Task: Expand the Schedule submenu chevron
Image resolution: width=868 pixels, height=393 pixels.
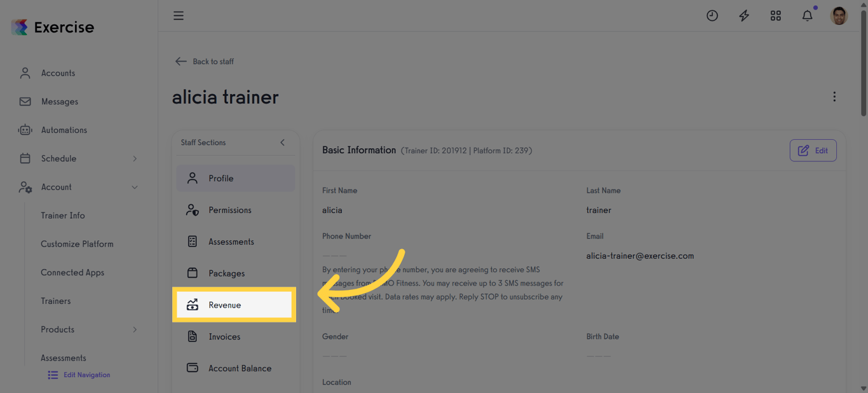Action: 135,158
